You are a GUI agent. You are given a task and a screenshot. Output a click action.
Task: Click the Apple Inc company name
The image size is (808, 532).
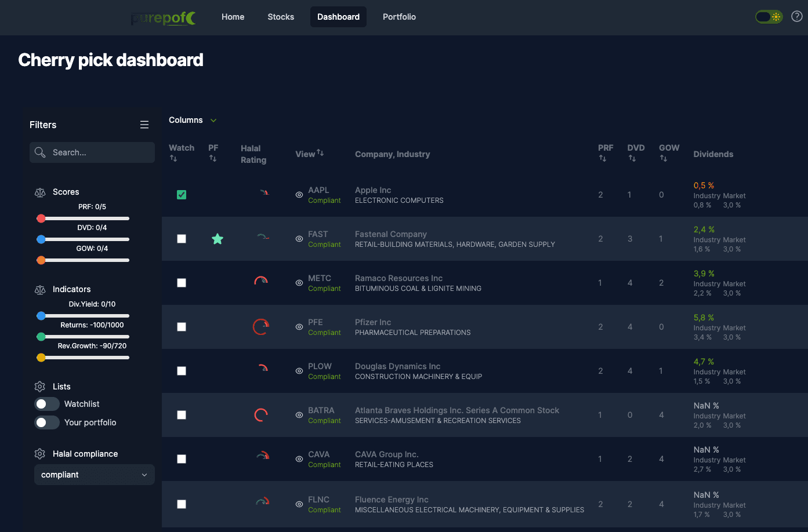click(x=373, y=190)
